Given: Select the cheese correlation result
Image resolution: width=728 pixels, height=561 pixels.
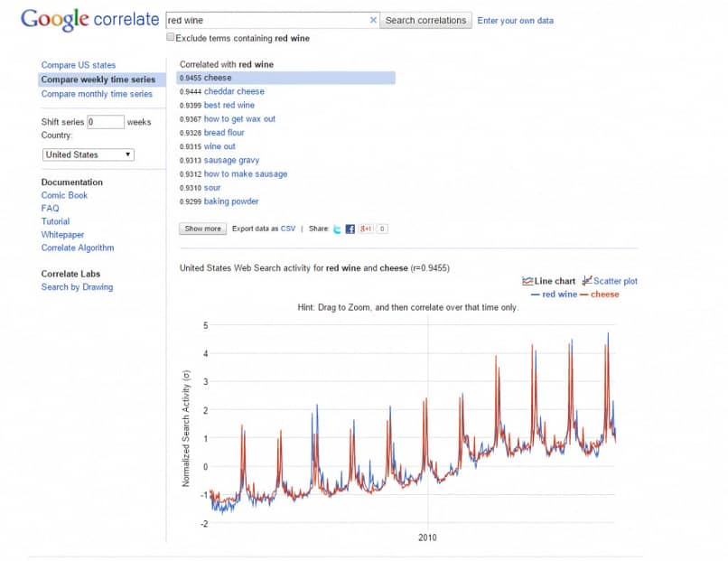Looking at the screenshot, I should (x=285, y=78).
